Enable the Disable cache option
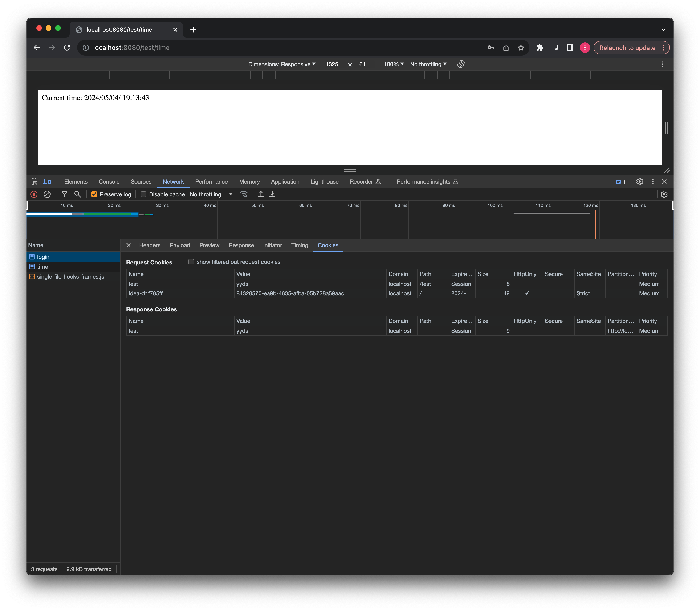700x610 pixels. [x=143, y=194]
